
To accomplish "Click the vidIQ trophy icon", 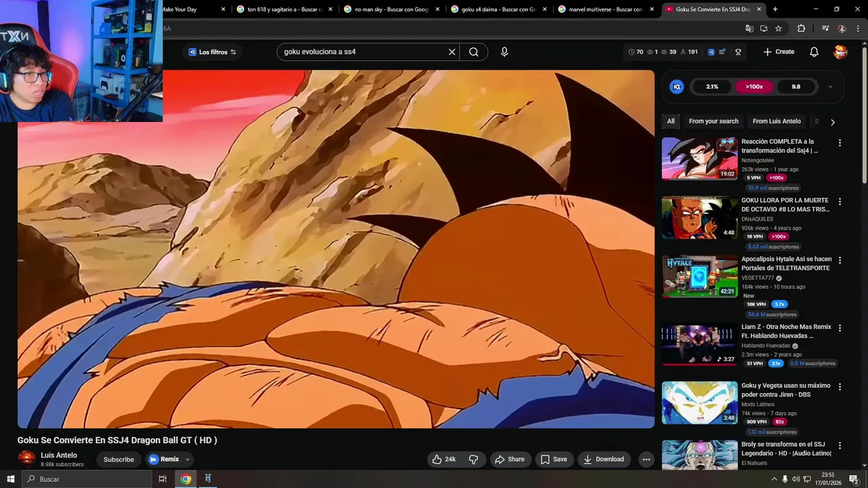I will (x=738, y=52).
